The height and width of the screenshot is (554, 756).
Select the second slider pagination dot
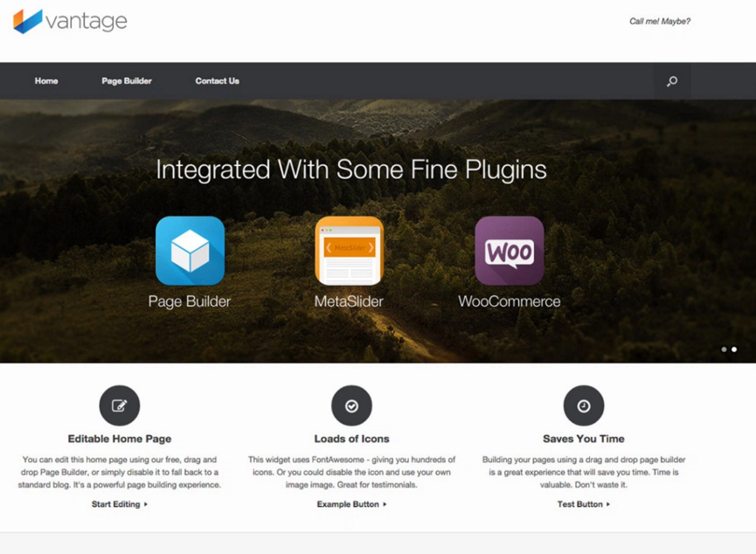734,350
